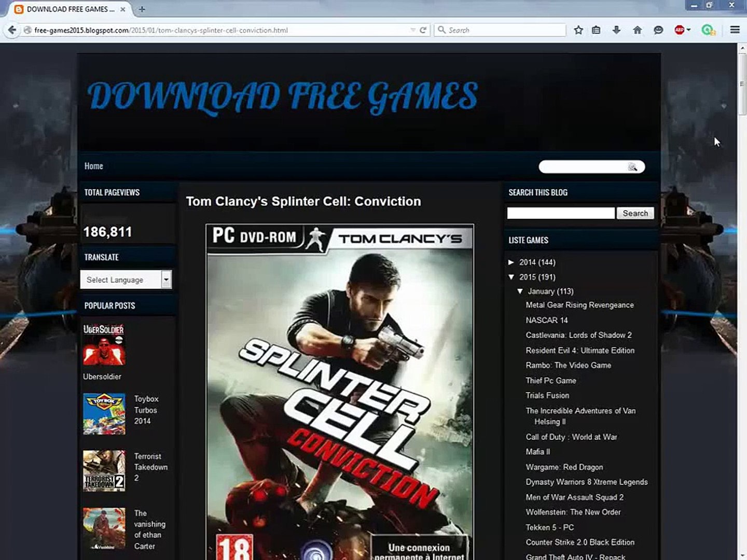Open the Select Language dropdown
Image resolution: width=747 pixels, height=560 pixels.
(126, 279)
